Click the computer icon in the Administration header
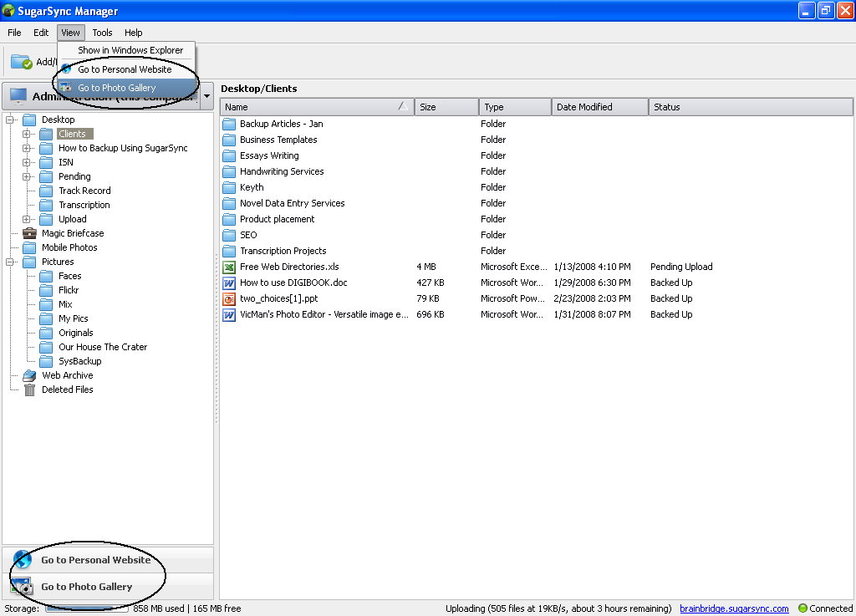The image size is (856, 616). pyautogui.click(x=18, y=96)
